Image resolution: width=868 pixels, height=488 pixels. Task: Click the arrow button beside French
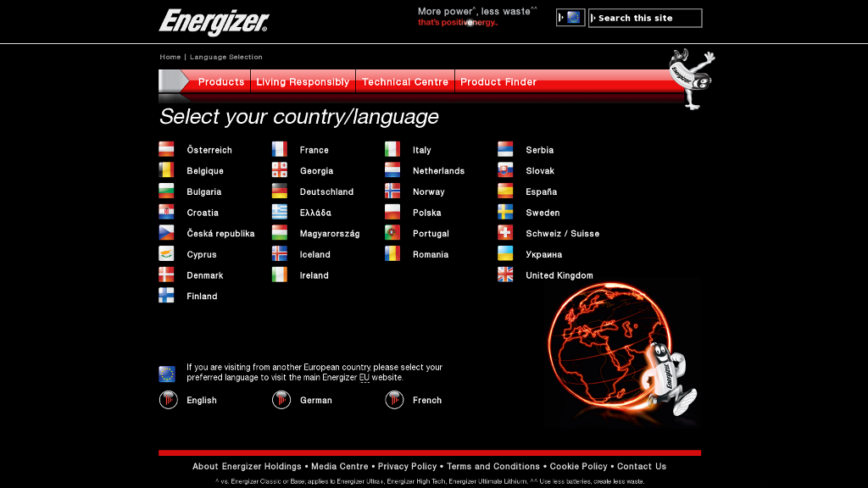[394, 400]
